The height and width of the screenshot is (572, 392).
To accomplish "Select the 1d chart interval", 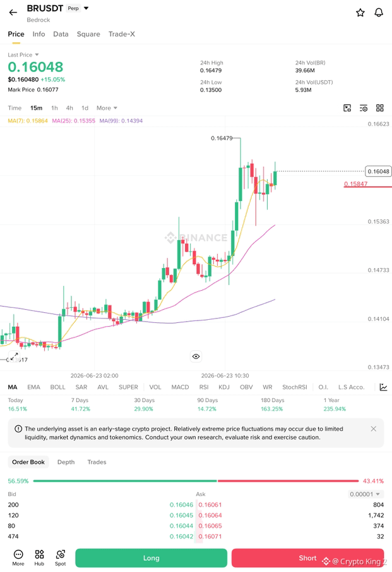I will (x=85, y=108).
